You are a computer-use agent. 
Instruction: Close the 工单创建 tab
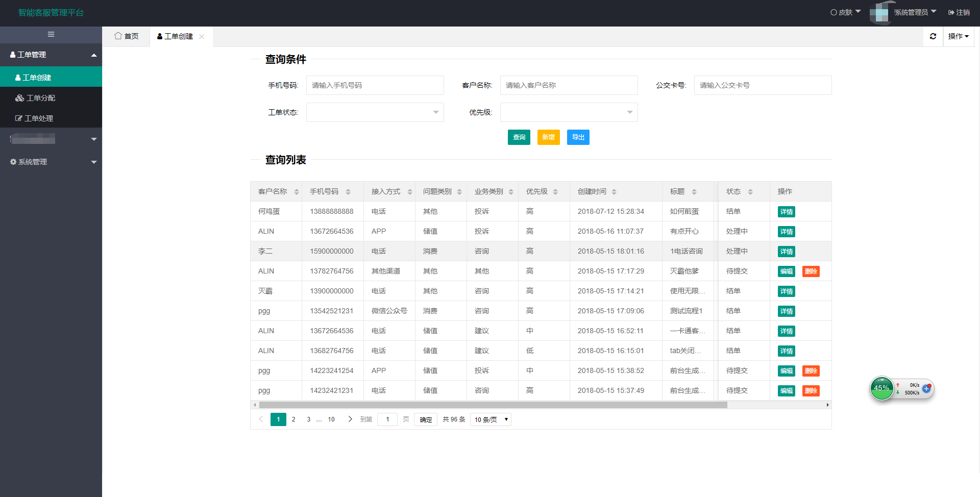coord(202,37)
